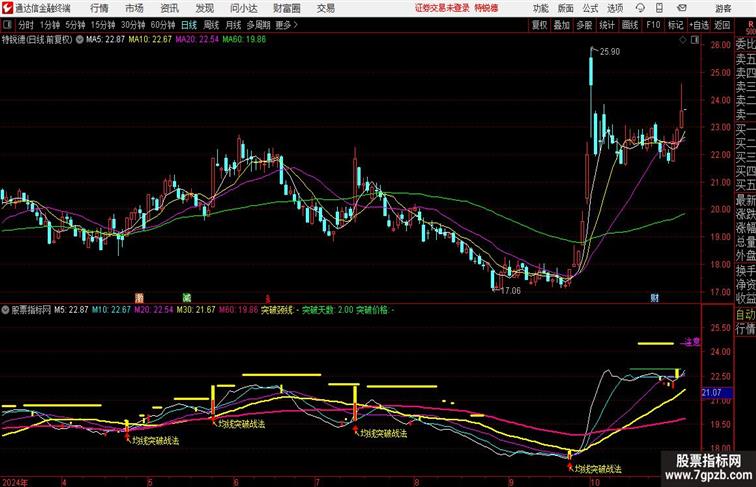
Task: Click the 特锐德(日线,前复权) chart title
Action: 37,40
